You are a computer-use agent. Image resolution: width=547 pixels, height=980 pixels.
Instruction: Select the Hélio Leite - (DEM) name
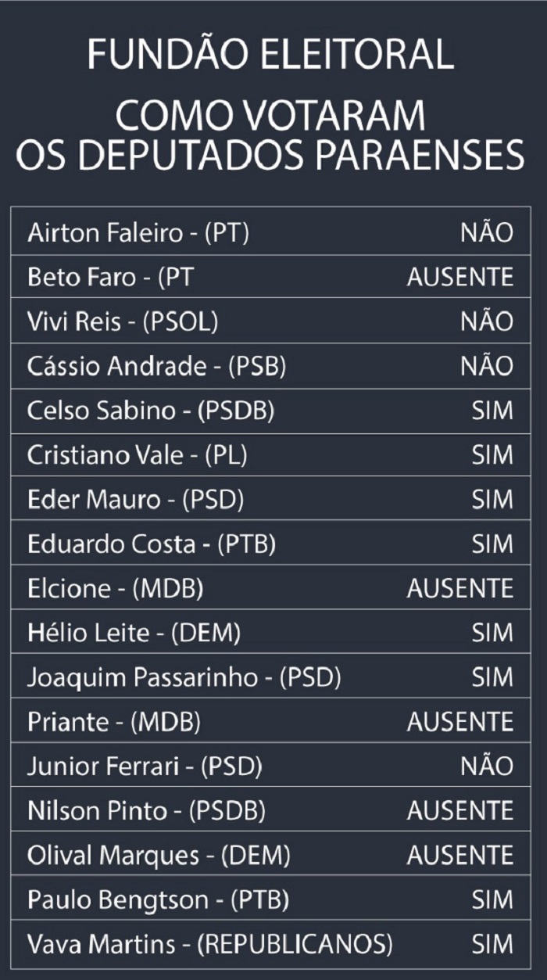(x=134, y=633)
